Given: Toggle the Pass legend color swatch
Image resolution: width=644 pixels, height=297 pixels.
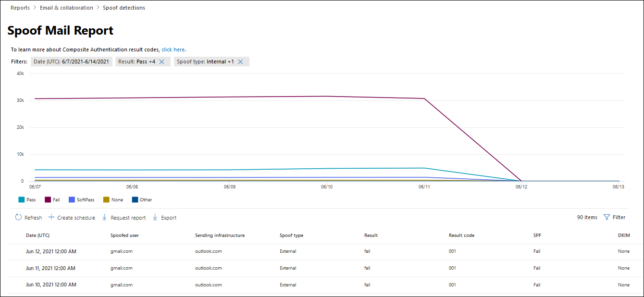Looking at the screenshot, I should [x=21, y=199].
